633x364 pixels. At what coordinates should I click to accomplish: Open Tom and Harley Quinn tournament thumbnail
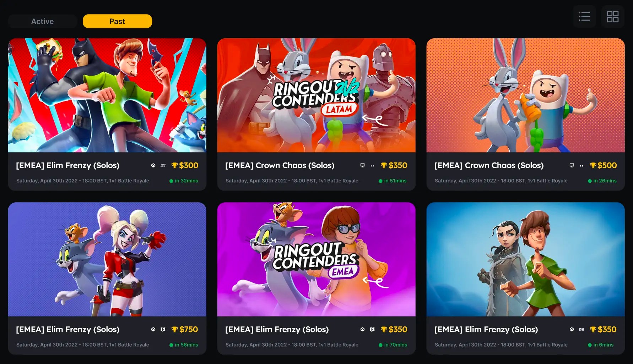click(x=107, y=259)
